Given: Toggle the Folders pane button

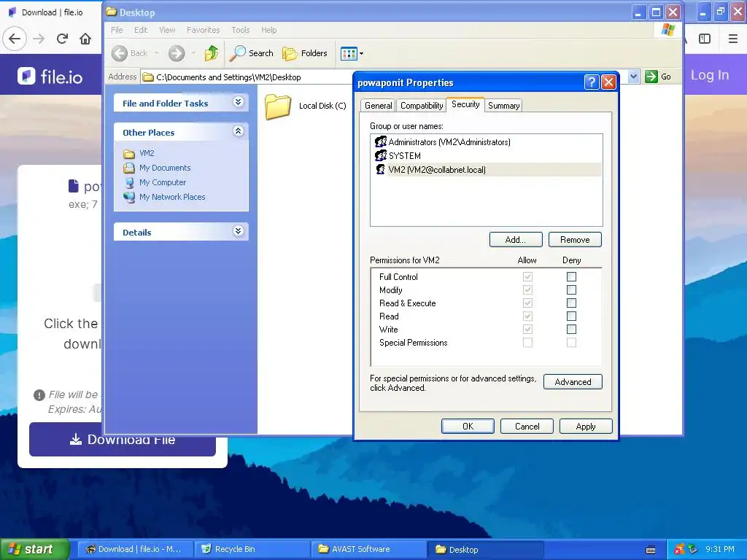Looking at the screenshot, I should [305, 53].
